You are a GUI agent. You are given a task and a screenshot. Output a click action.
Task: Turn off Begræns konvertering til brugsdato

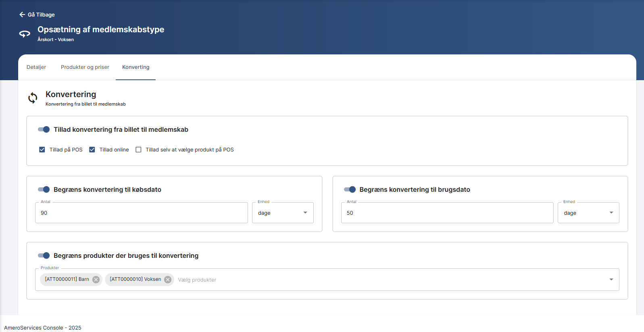click(x=350, y=189)
